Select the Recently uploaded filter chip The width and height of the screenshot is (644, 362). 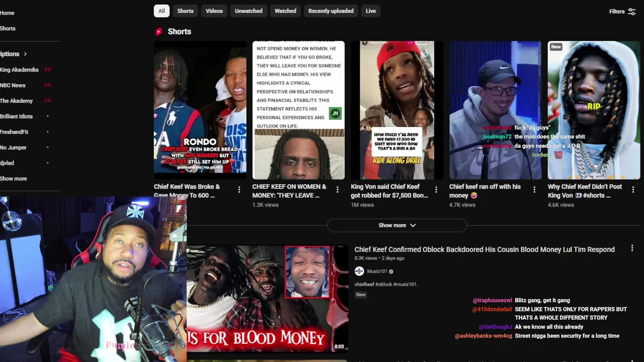click(x=331, y=11)
